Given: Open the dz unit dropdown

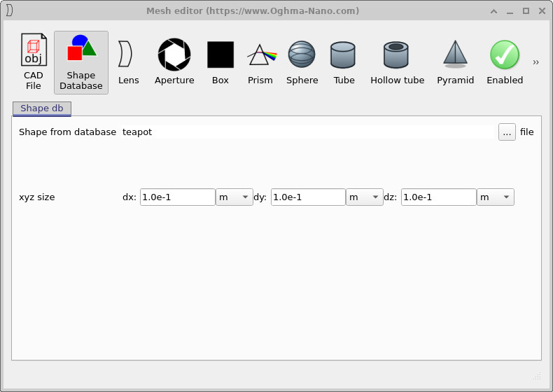Looking at the screenshot, I should tap(496, 197).
